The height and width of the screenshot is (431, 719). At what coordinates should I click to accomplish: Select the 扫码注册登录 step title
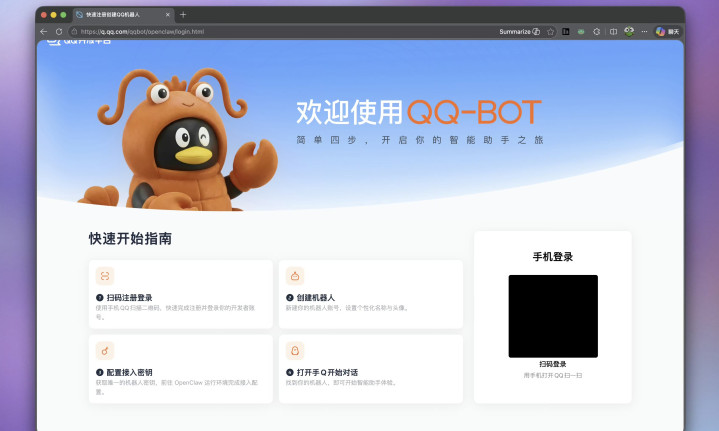pyautogui.click(x=129, y=298)
